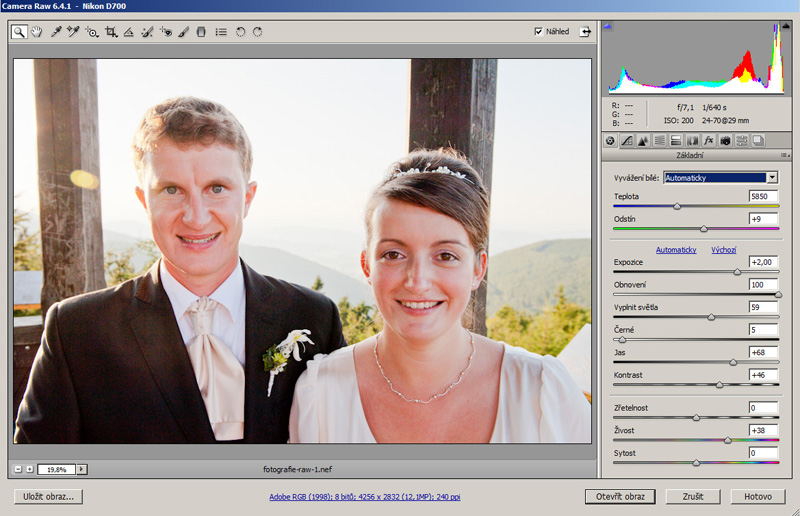
Task: Click the Otevřít obraz button
Action: coord(620,496)
